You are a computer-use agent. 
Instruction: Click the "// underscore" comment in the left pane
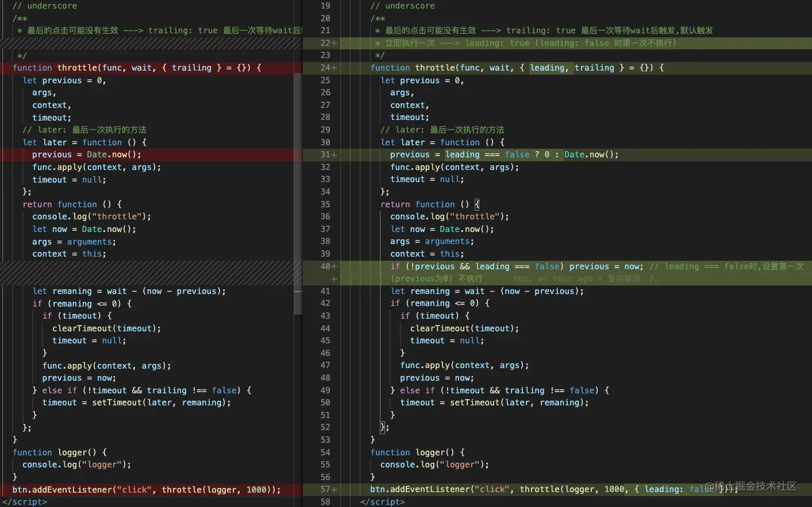(45, 6)
